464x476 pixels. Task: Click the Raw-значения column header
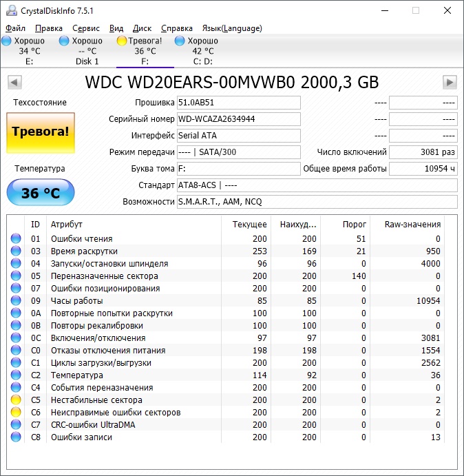click(407, 225)
